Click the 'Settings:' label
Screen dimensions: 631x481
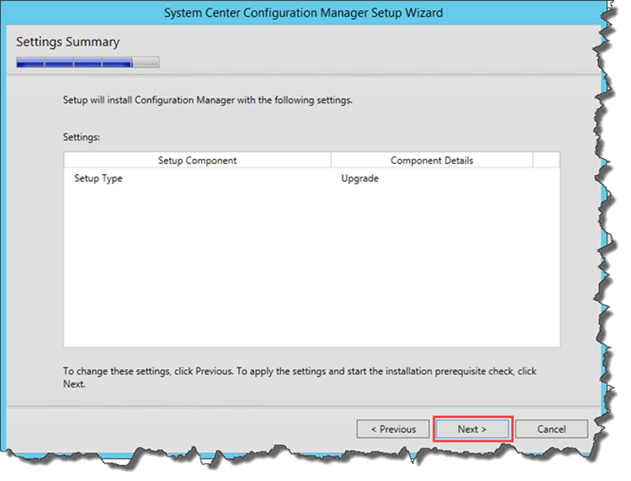81,137
